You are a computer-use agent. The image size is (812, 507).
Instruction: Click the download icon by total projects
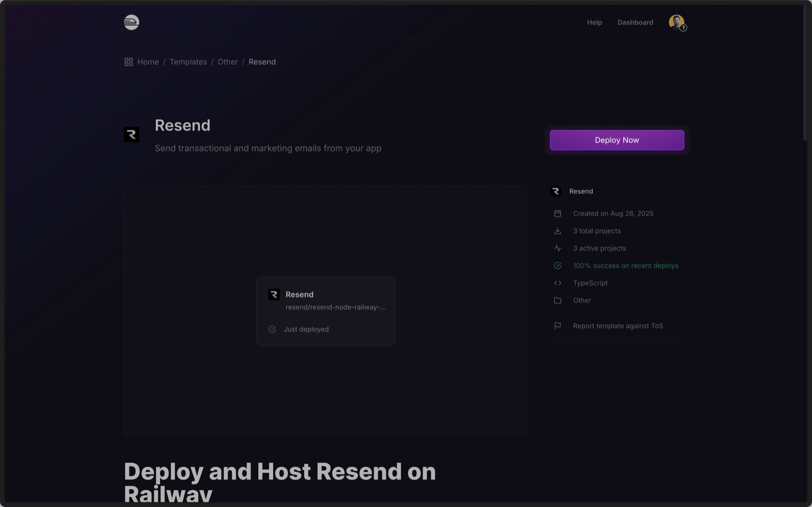tap(558, 231)
